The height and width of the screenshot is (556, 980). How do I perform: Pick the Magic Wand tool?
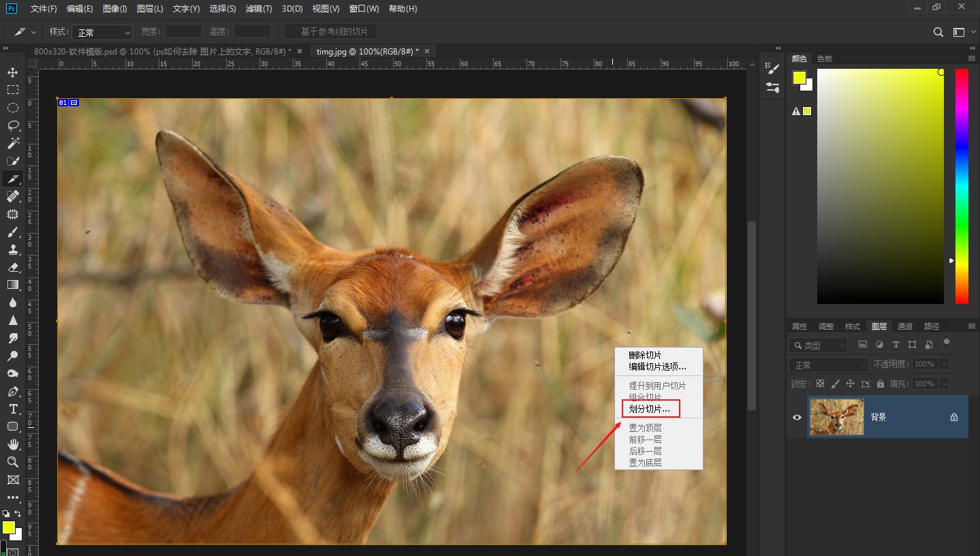coord(13,143)
